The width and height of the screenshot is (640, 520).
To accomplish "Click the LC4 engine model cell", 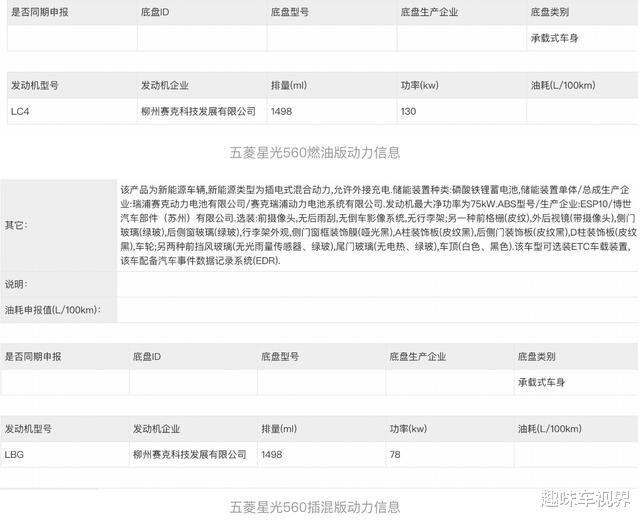I will click(72, 111).
